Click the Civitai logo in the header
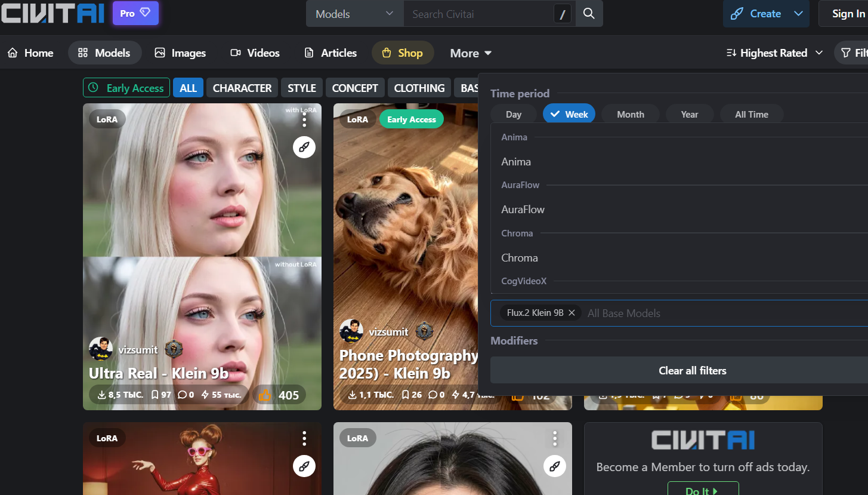868x495 pixels. pos(52,13)
